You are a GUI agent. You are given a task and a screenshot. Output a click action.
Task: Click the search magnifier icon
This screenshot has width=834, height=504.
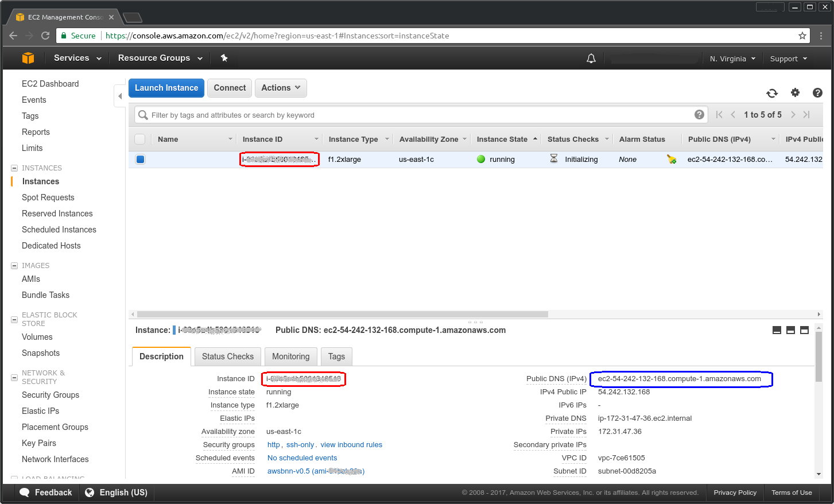click(143, 115)
